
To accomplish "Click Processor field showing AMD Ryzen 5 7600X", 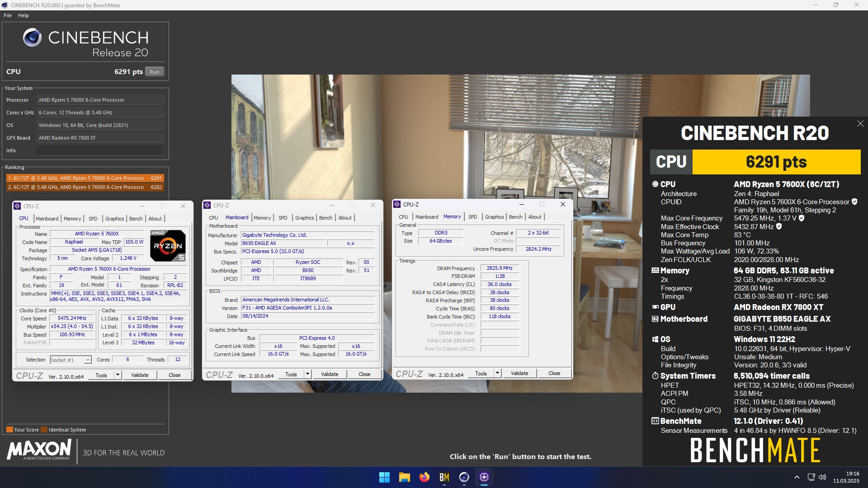I will coord(100,100).
